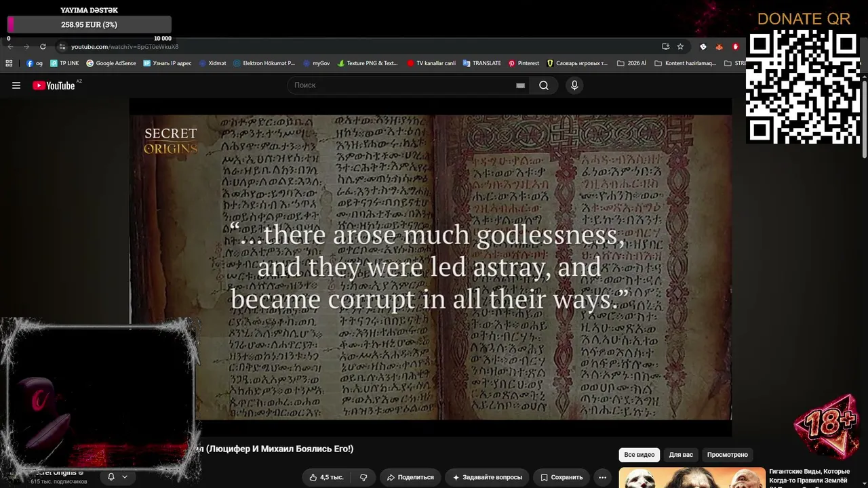The height and width of the screenshot is (488, 868).
Task: Click the "Поделиться" share button
Action: coord(410,477)
